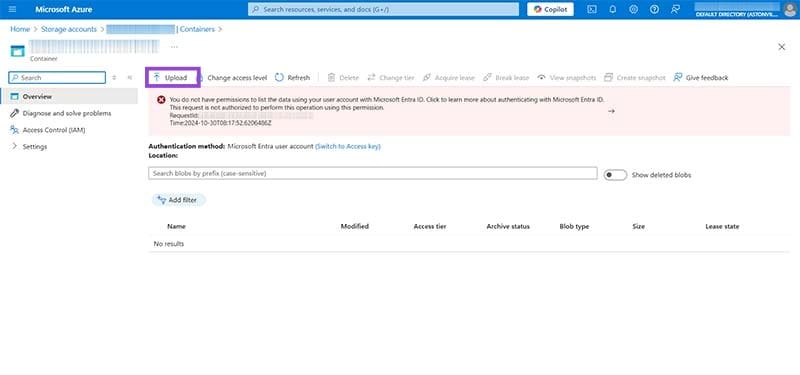Click the top bar feedback icon
The image size is (800, 375).
point(676,9)
